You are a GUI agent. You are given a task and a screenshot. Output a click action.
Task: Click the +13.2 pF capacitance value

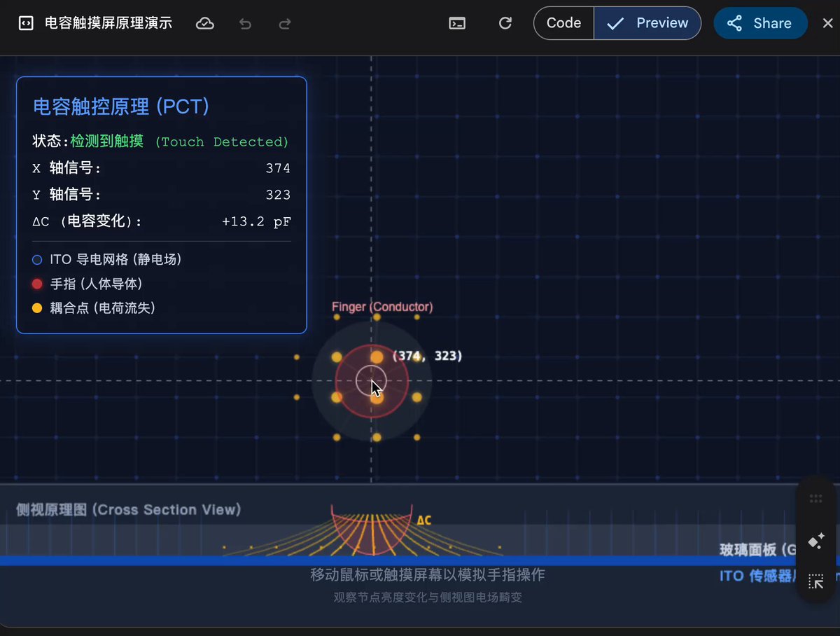tap(256, 222)
